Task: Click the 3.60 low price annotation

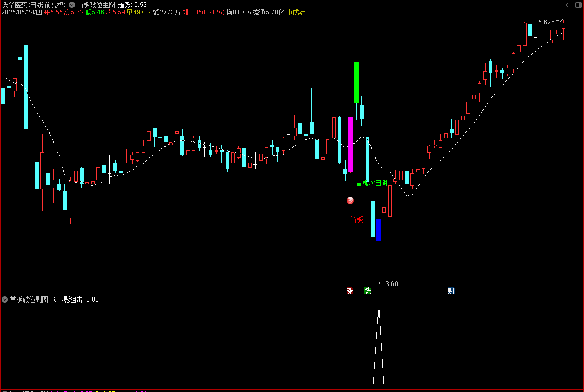Action: [x=391, y=283]
